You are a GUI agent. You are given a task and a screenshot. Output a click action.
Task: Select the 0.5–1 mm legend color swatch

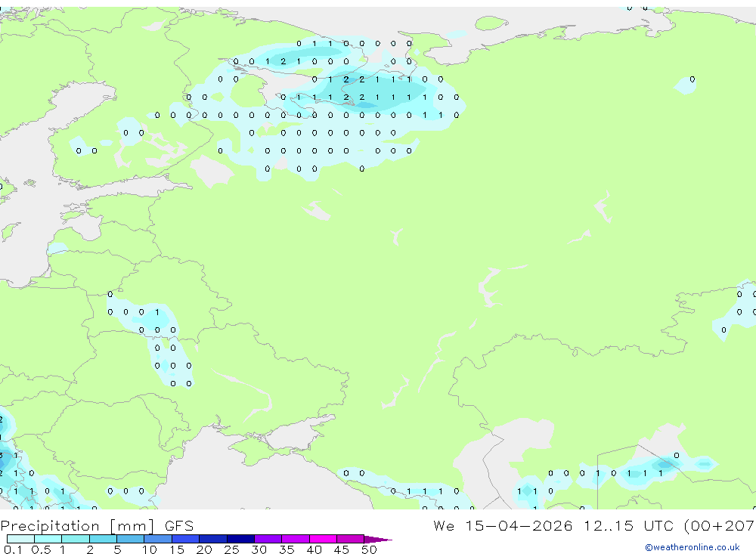tap(48, 539)
